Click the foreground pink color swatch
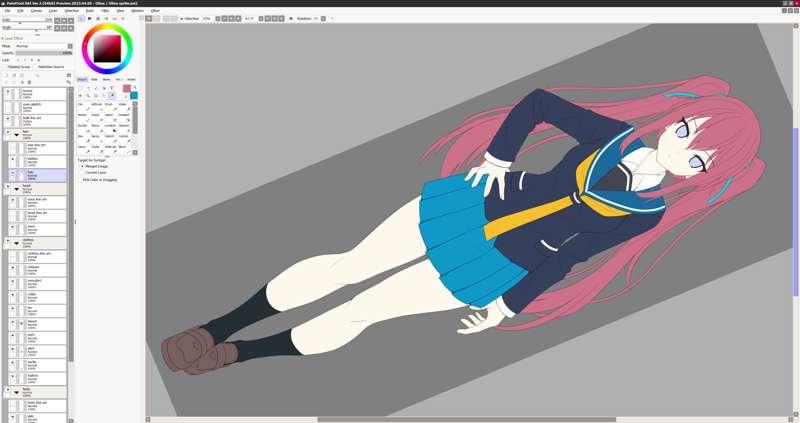The width and height of the screenshot is (800, 423). coord(127,88)
